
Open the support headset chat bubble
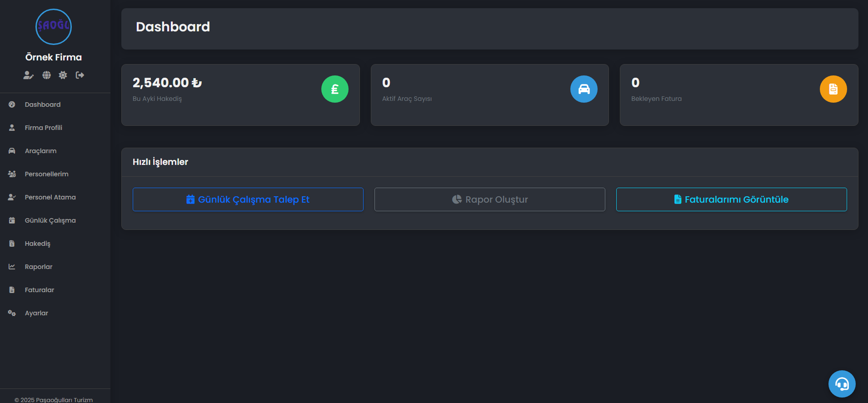click(842, 384)
